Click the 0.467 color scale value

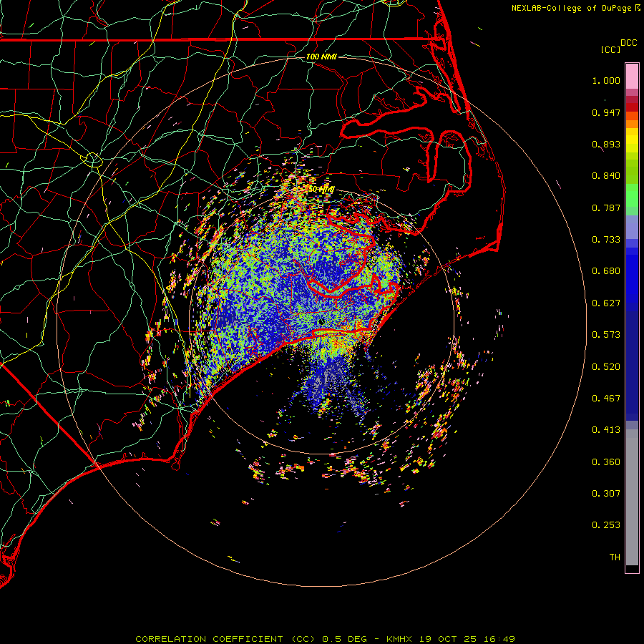click(606, 399)
